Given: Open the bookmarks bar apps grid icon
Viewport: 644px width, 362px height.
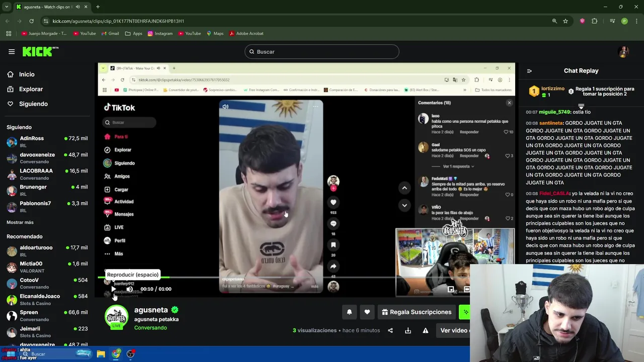Looking at the screenshot, I should tap(9, 34).
